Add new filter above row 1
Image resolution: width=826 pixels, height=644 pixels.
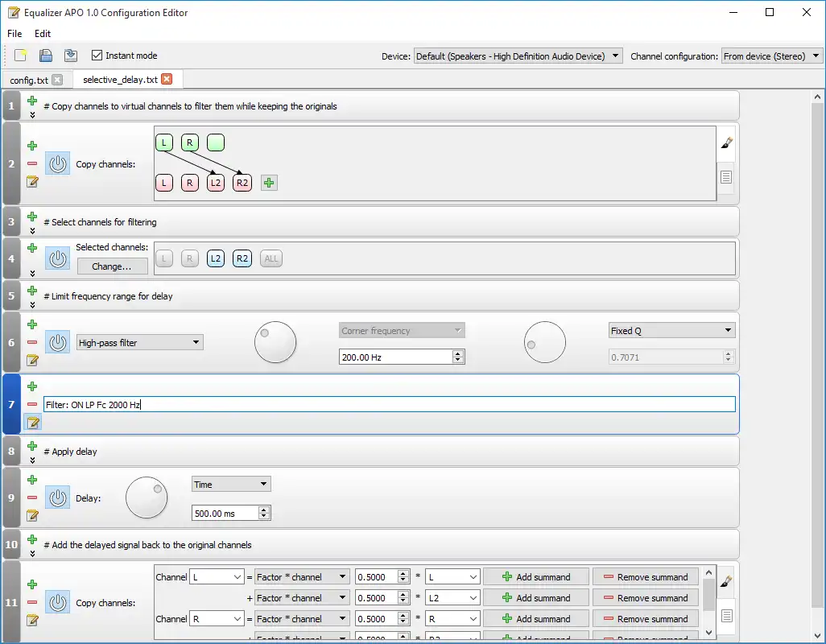(32, 101)
